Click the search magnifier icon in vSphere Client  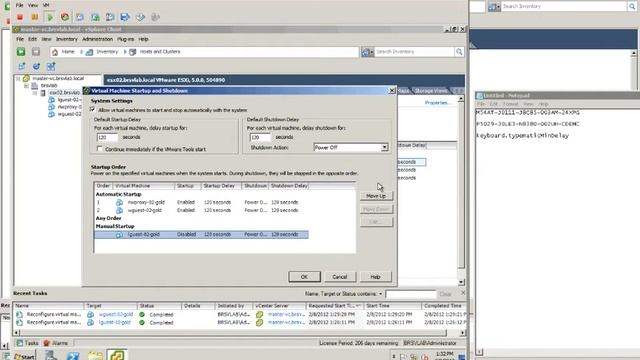pos(459,52)
